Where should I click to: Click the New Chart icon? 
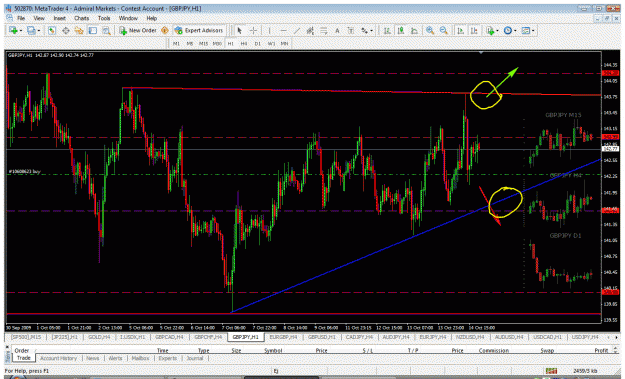pos(13,30)
